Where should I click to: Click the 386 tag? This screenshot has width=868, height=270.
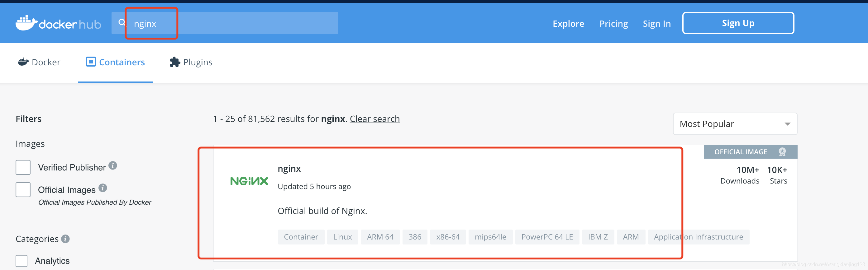[x=415, y=237]
